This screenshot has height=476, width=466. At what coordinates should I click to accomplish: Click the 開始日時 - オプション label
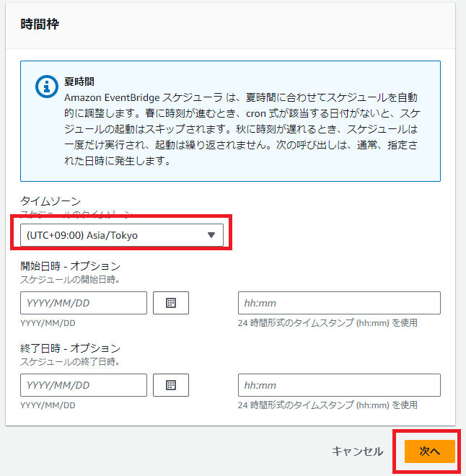[x=70, y=266]
